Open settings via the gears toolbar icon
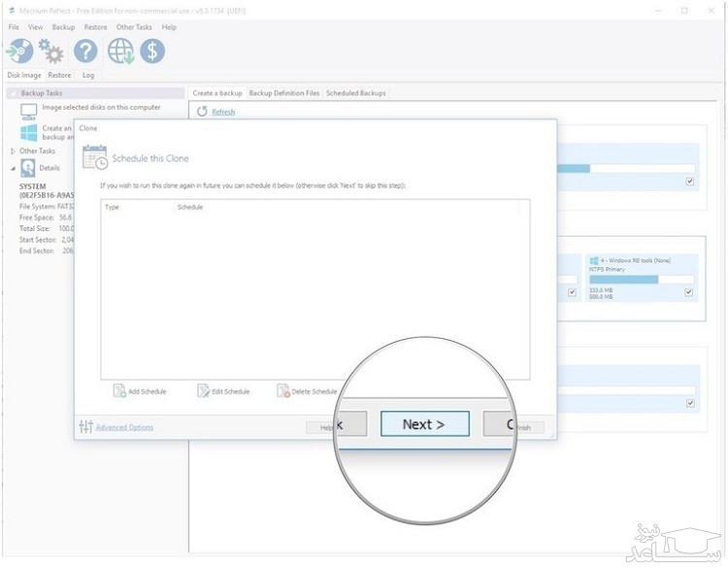Screen dimensions: 728x569 click(x=51, y=51)
